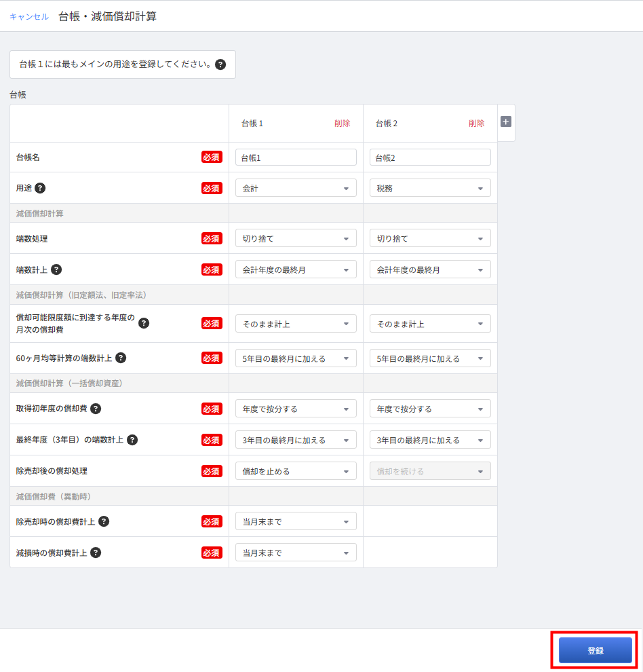Click the 登録 button

(x=595, y=650)
